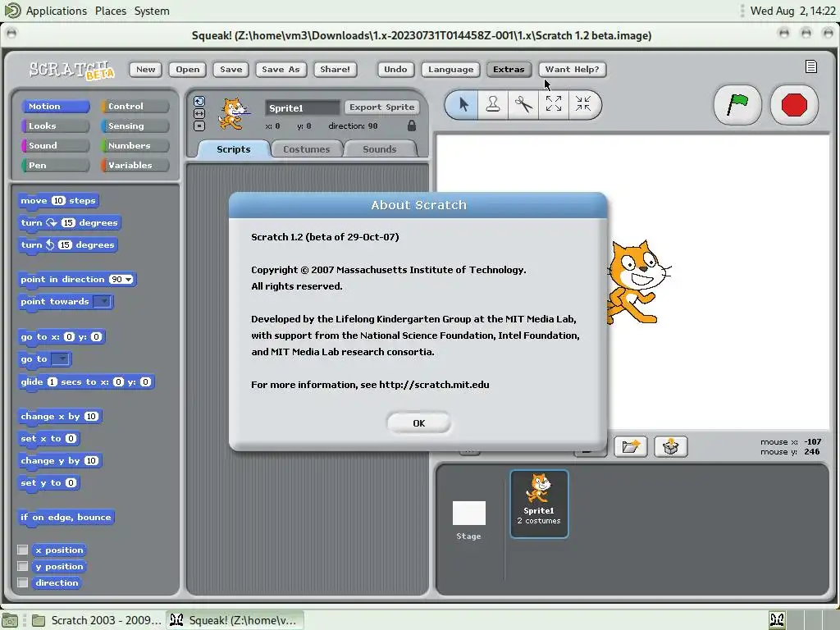Click value field in set y to block
Screen dimensions: 840x630
(71, 482)
